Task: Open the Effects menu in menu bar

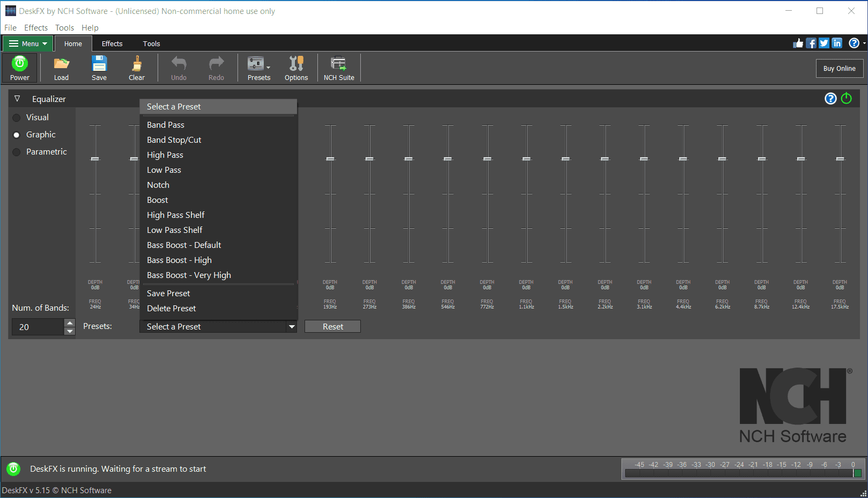Action: point(36,28)
